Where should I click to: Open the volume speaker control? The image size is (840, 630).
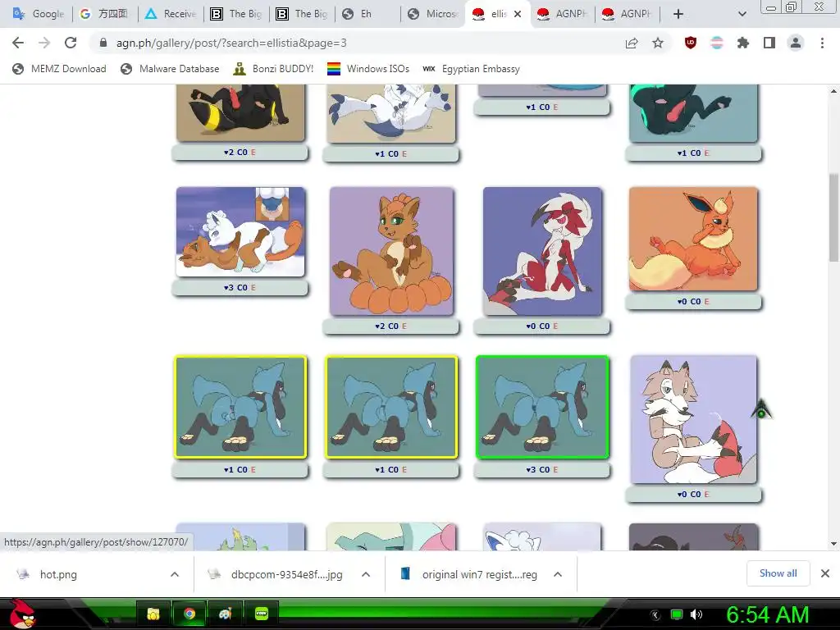click(x=696, y=615)
